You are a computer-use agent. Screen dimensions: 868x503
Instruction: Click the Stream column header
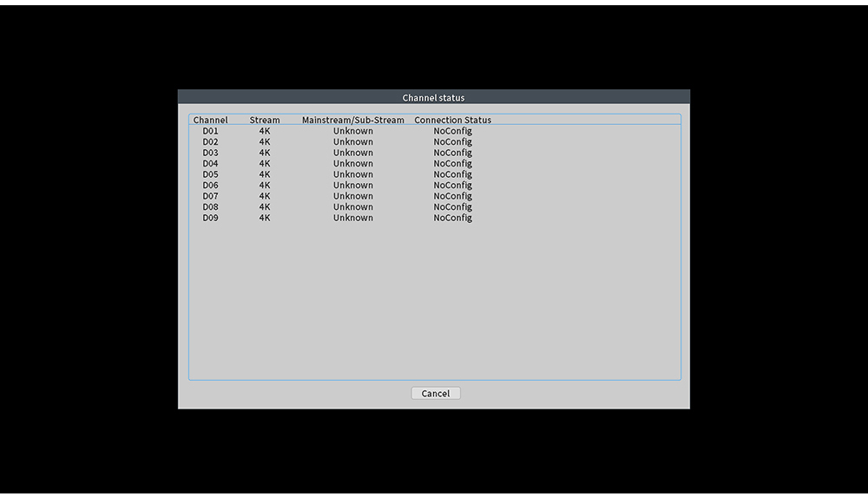coord(265,120)
